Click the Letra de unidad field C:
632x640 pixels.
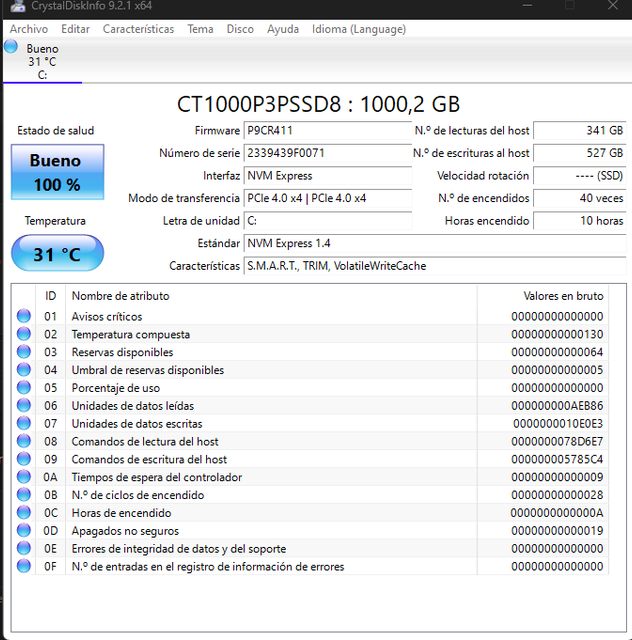click(x=328, y=221)
